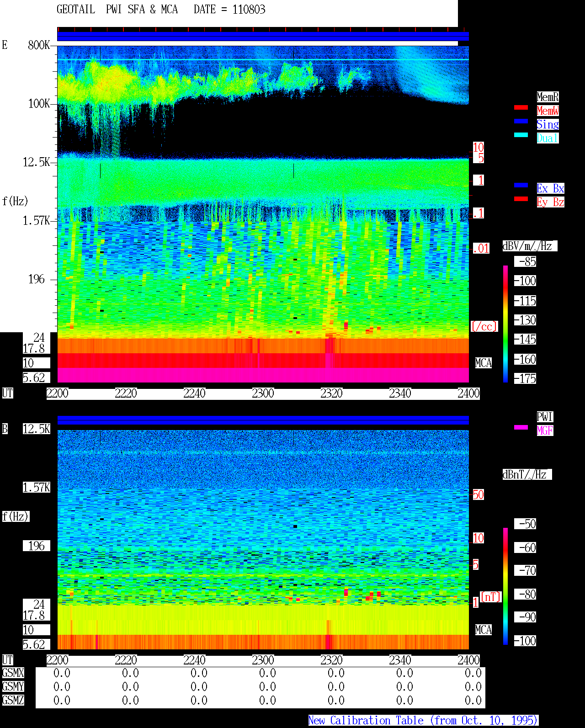585x728 pixels.
Task: Click the GSMY row label
Action: click(13, 686)
